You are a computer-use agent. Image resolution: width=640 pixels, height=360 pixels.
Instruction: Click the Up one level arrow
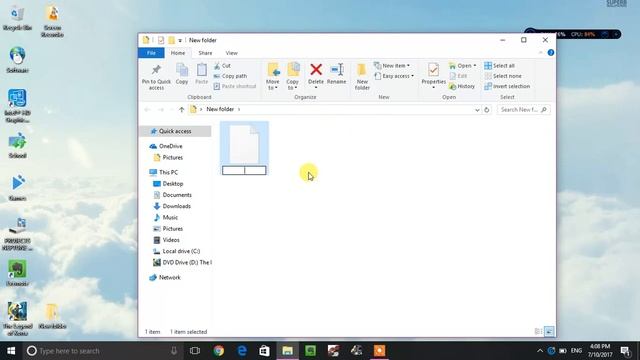(x=182, y=109)
